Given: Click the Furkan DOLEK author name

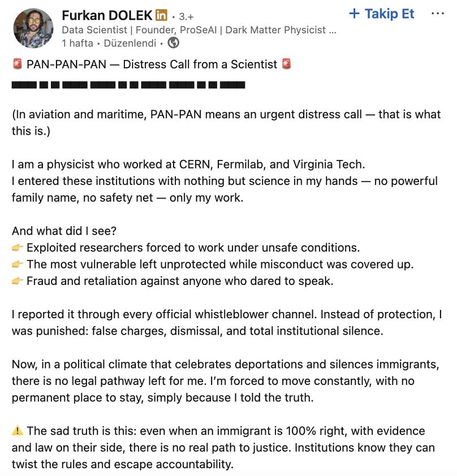Looking at the screenshot, I should pos(107,15).
